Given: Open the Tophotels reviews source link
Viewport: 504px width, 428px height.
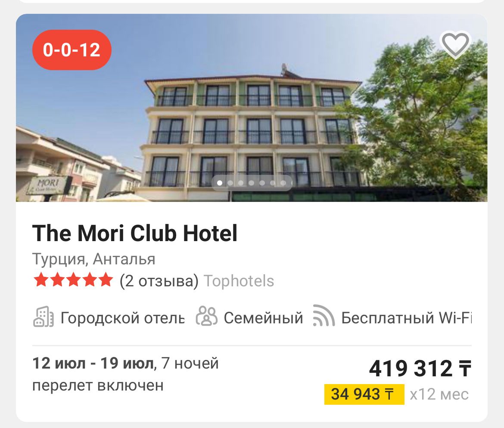Looking at the screenshot, I should [x=239, y=281].
